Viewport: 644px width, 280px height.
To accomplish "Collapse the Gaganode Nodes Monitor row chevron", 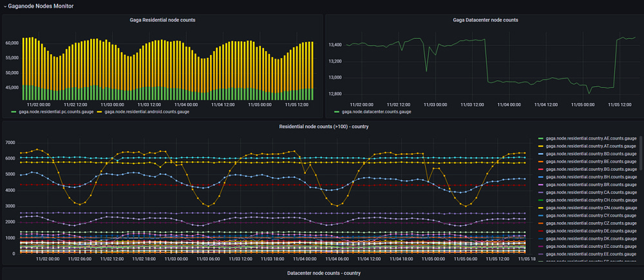I will coord(5,6).
